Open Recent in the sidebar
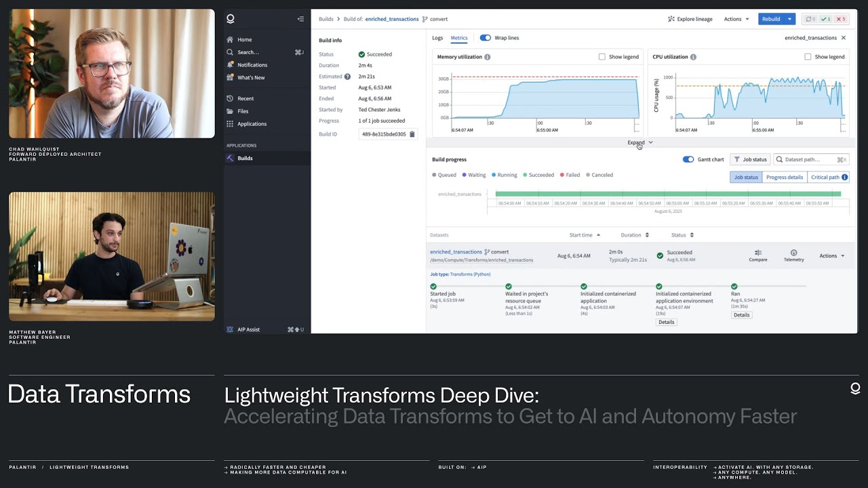868x488 pixels. click(x=245, y=98)
